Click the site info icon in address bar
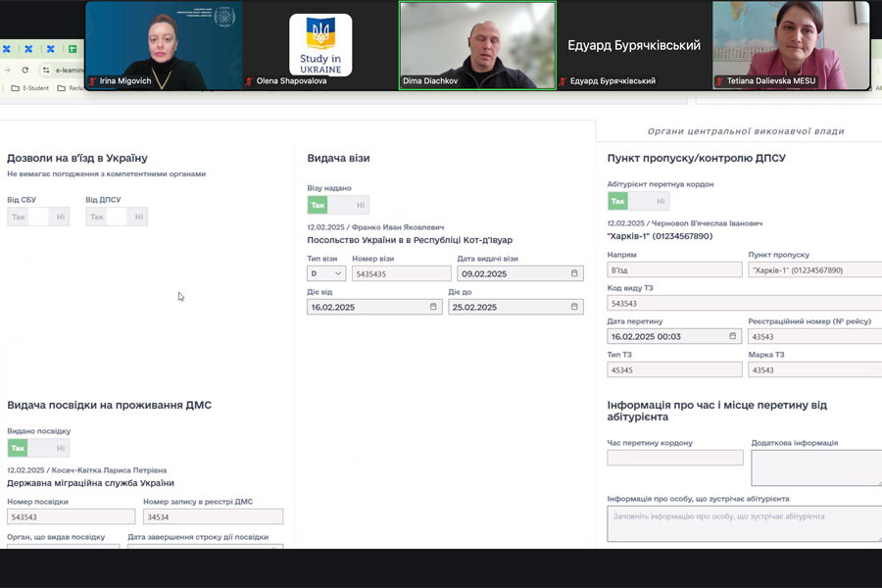882x588 pixels. pos(46,71)
